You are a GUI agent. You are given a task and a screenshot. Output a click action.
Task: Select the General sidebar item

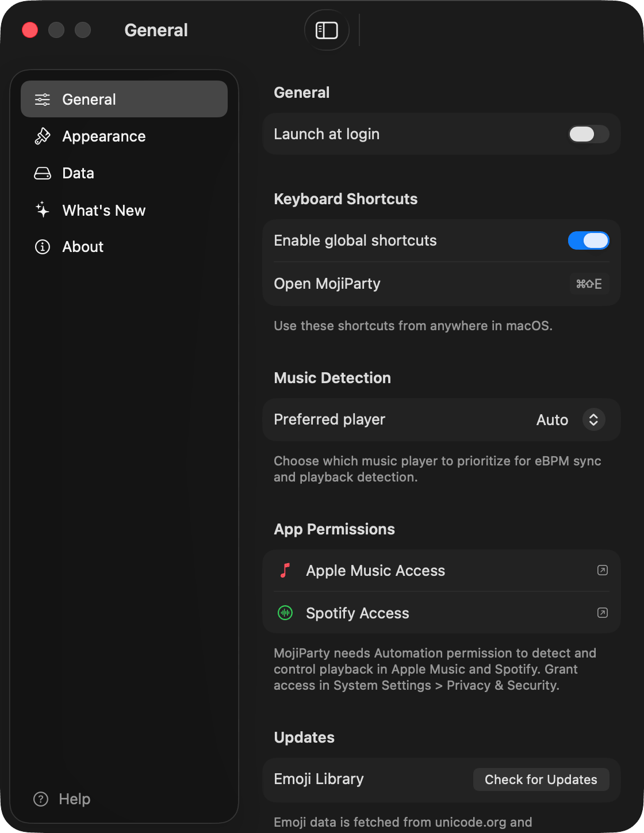124,99
